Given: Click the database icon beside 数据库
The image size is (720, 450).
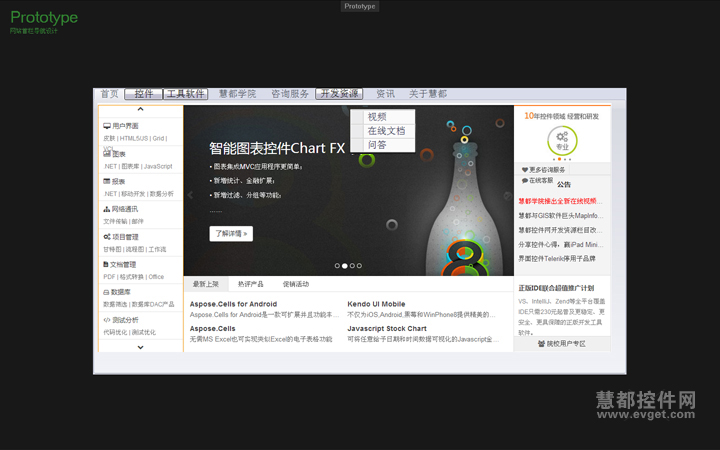Looking at the screenshot, I should [106, 292].
